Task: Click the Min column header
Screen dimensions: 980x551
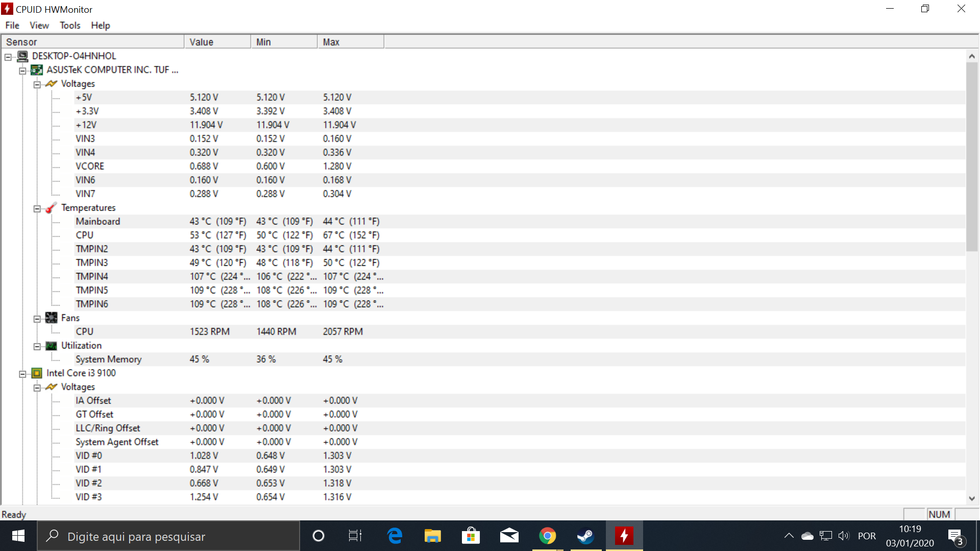Action: [x=284, y=42]
